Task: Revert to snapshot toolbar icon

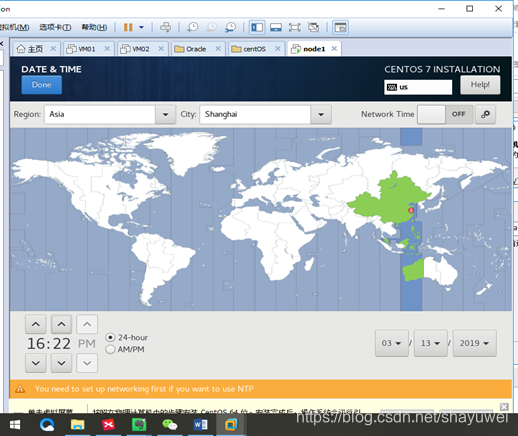Action: click(211, 27)
